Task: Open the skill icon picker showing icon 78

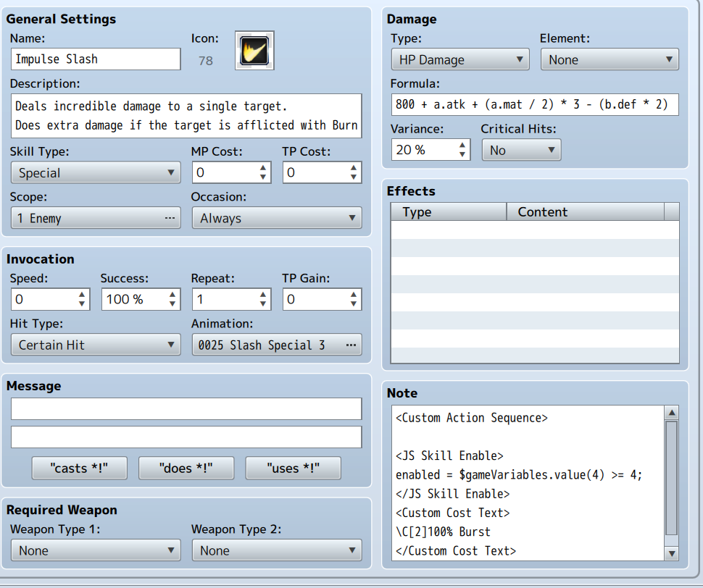Action: (x=254, y=51)
